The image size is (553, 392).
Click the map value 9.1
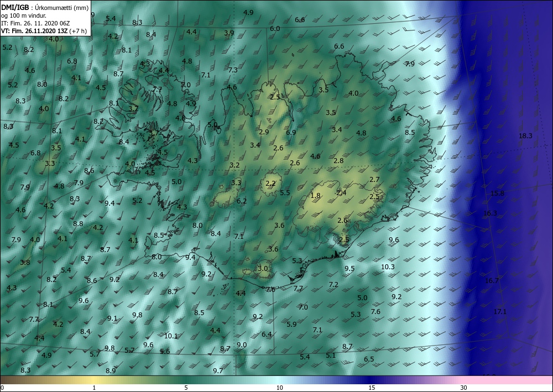pos(112,318)
